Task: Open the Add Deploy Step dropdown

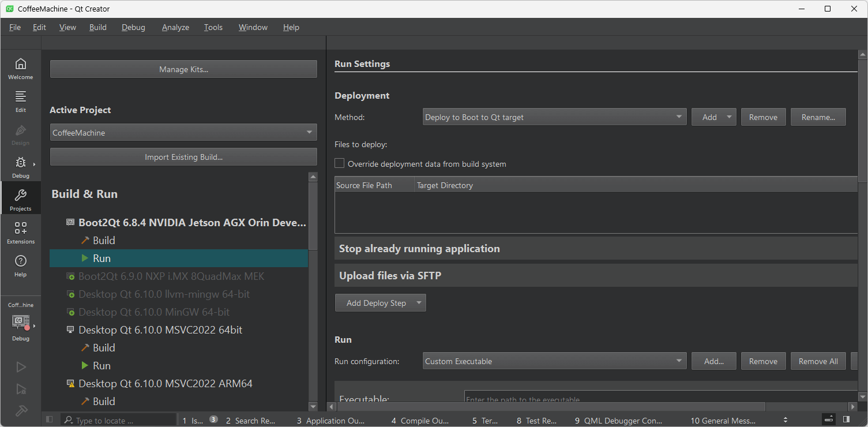Action: click(x=380, y=303)
